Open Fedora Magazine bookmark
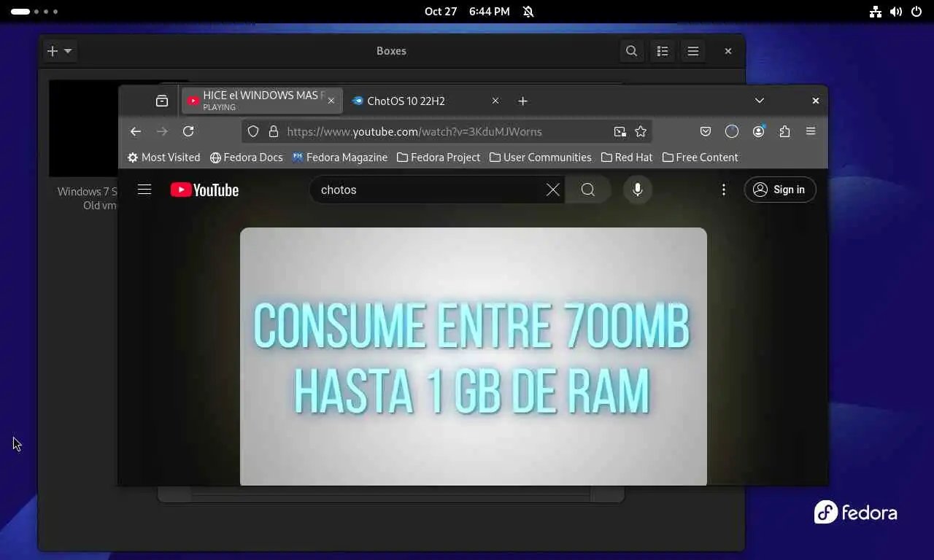Viewport: 934px width, 560px height. click(340, 157)
